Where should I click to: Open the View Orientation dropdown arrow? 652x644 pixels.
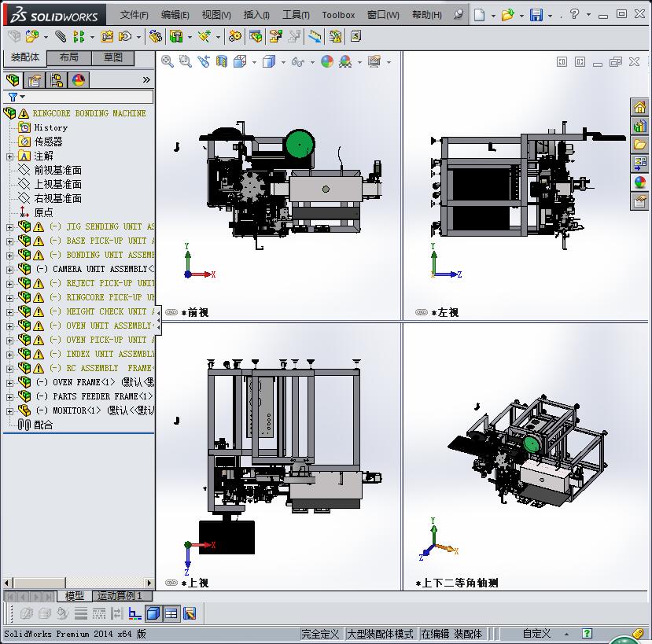click(x=254, y=62)
